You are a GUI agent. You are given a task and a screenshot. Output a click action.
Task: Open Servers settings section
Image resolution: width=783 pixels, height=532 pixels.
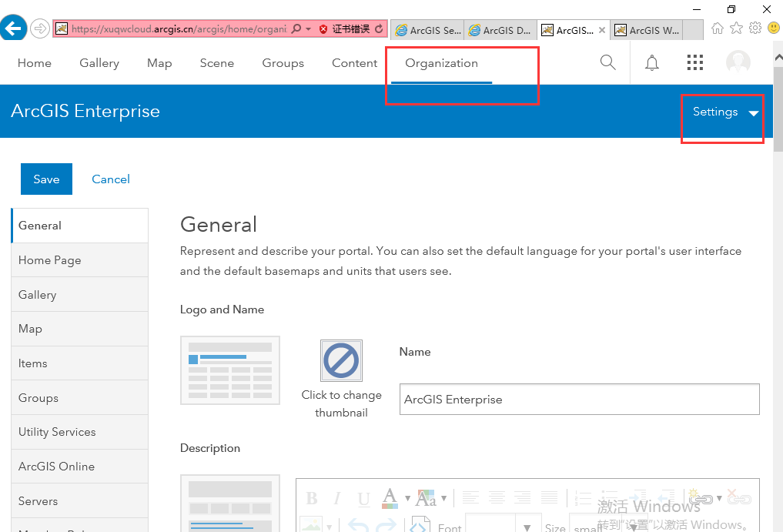[80, 501]
